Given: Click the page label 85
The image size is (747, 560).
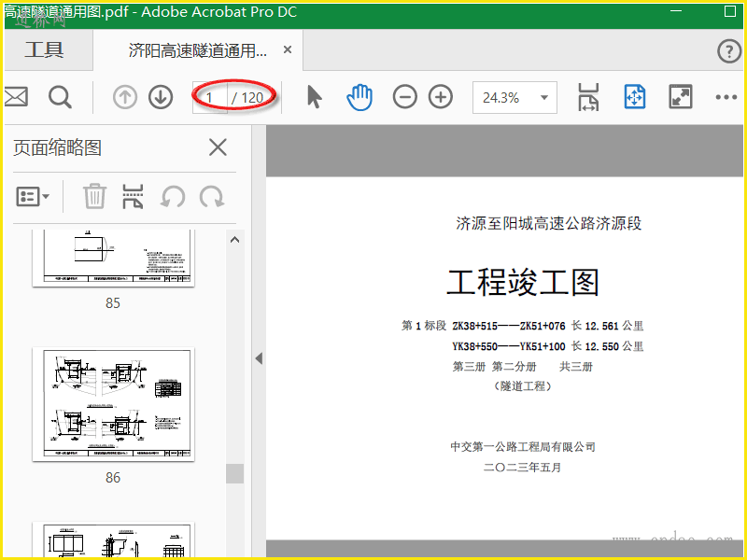Looking at the screenshot, I should (x=113, y=302).
